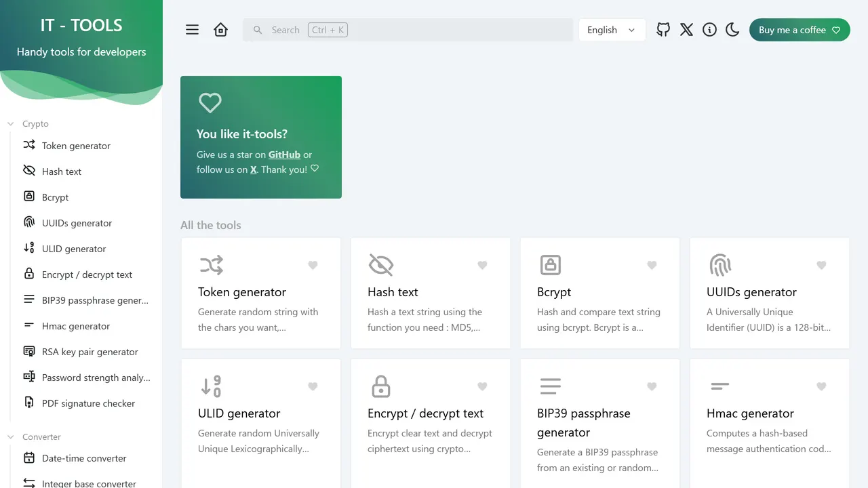Toggle the sidebar menu hamburger icon
868x488 pixels.
click(x=193, y=30)
